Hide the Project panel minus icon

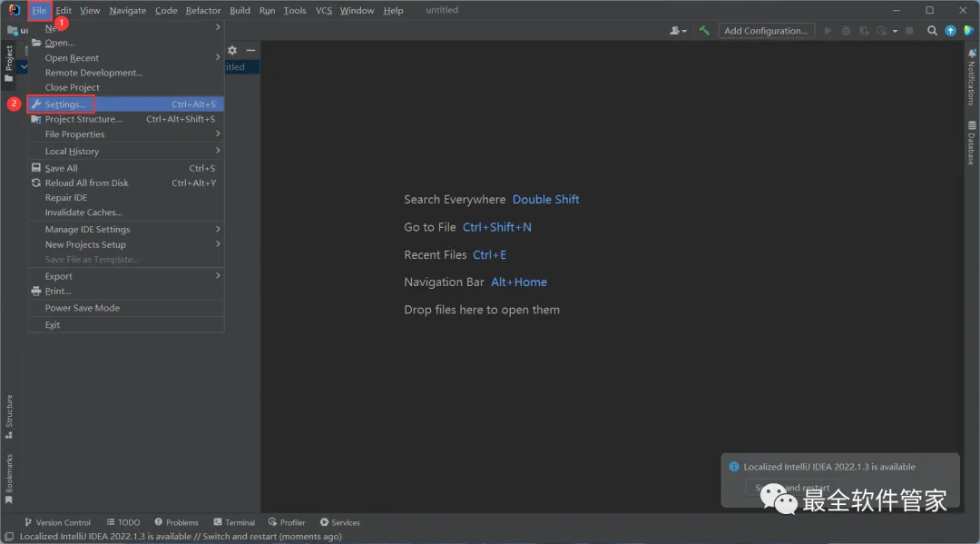point(250,50)
